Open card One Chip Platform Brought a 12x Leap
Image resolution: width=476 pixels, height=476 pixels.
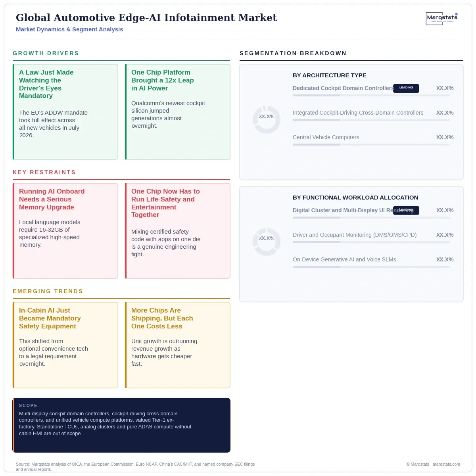tap(178, 112)
